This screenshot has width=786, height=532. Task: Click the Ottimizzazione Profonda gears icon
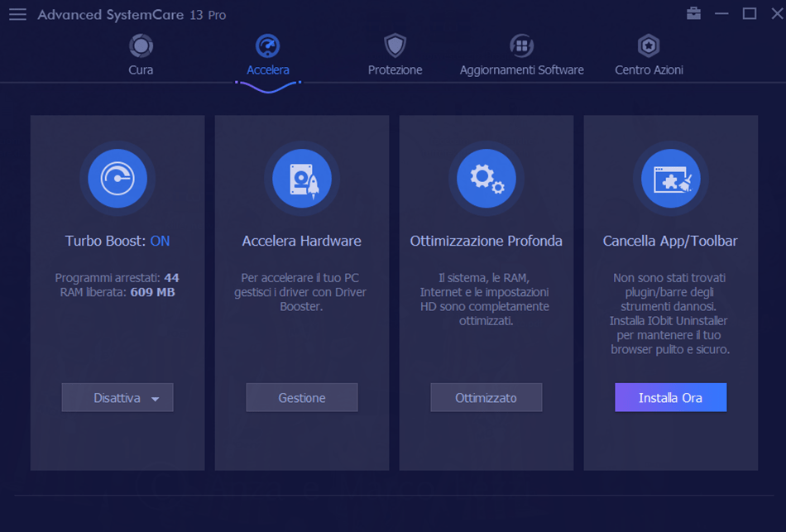coord(486,179)
